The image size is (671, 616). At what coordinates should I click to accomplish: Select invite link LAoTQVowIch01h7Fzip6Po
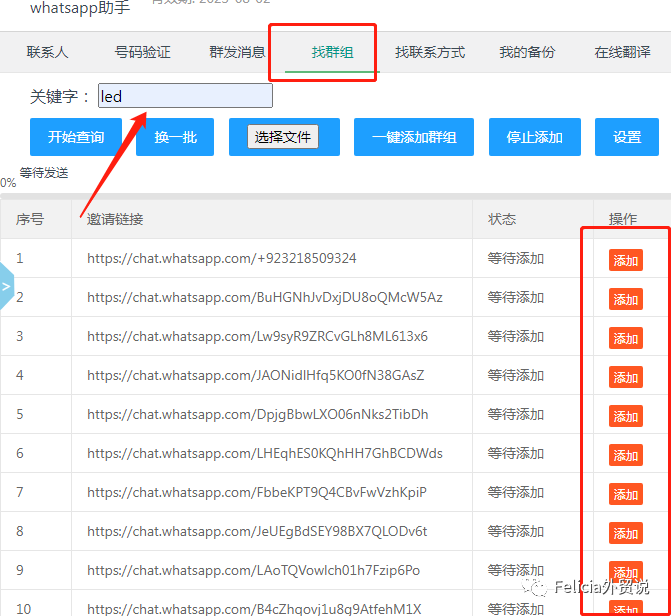[253, 570]
